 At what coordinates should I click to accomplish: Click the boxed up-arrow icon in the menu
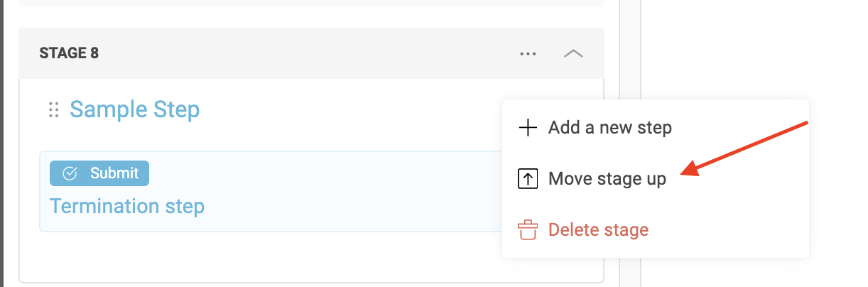[528, 179]
